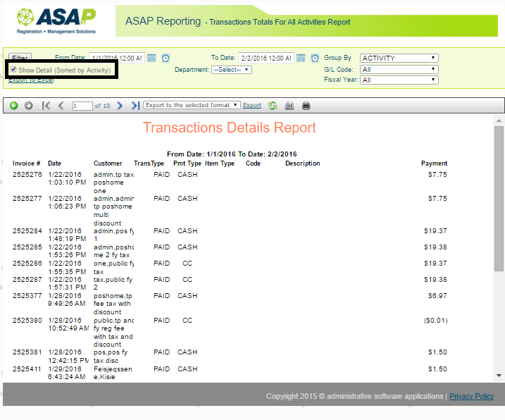505x420 pixels.
Task: Jump to the last report page
Action: point(135,106)
